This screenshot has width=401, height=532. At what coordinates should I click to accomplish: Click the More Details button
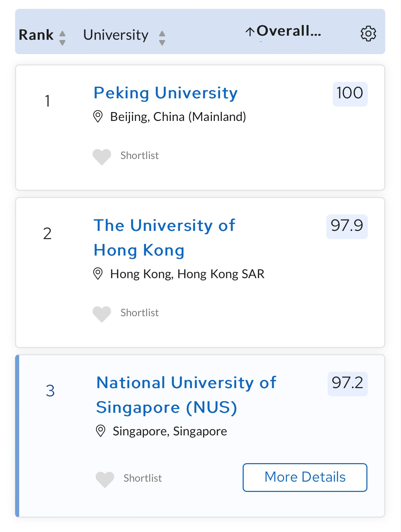coord(305,477)
